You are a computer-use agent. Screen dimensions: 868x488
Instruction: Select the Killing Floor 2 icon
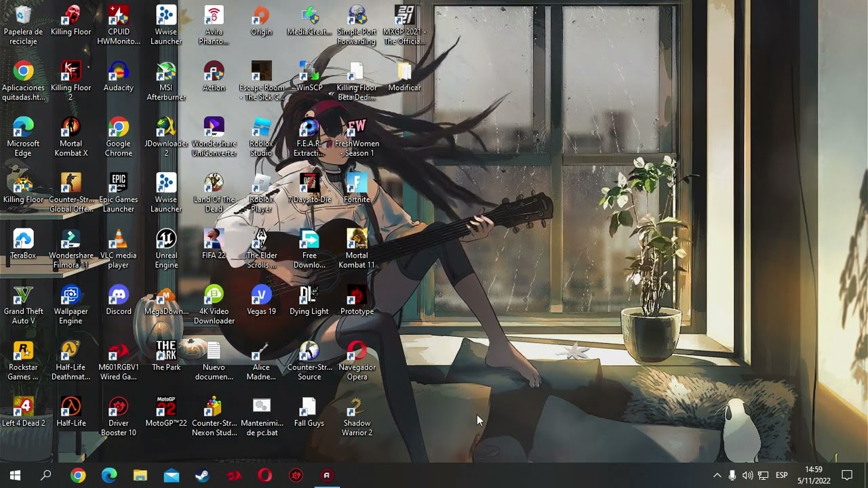pos(71,81)
